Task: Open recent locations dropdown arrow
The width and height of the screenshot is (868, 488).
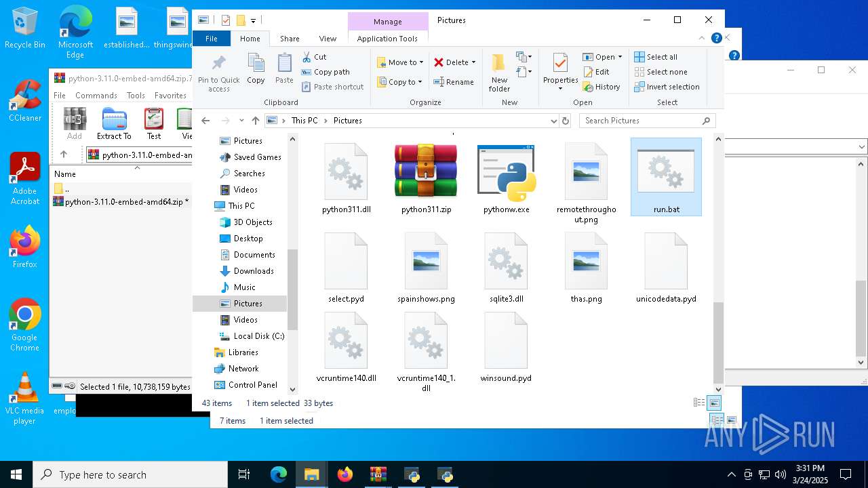Action: click(241, 121)
